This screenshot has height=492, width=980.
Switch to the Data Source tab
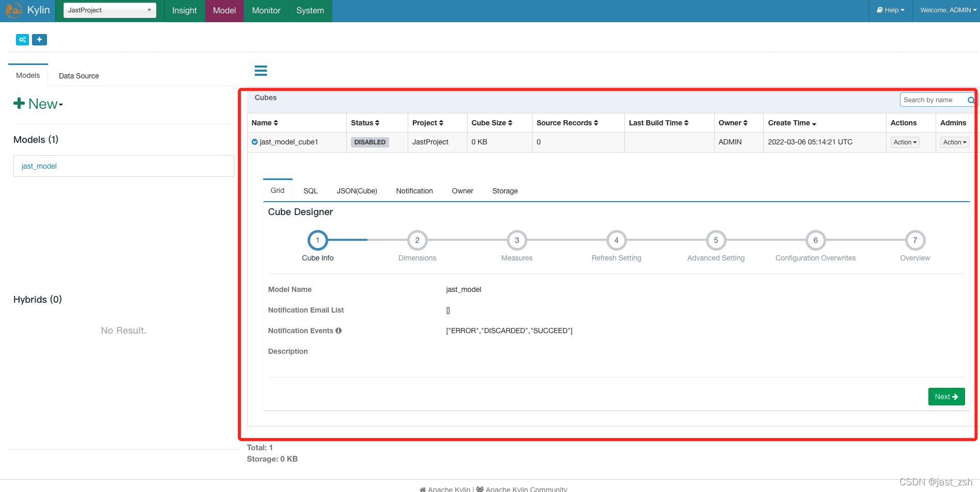click(x=79, y=76)
